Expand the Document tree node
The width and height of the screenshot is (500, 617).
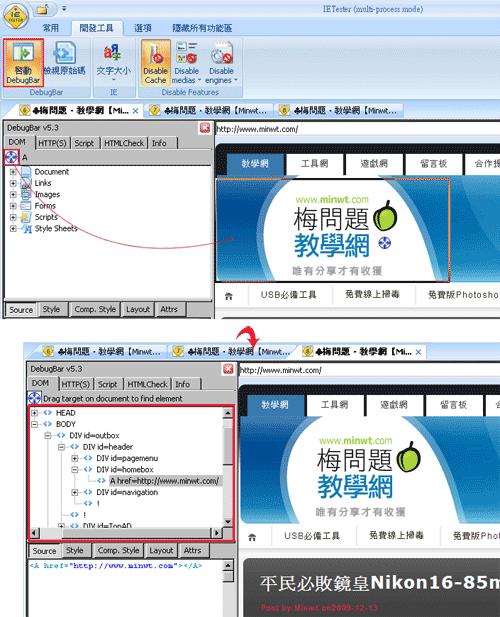click(13, 172)
